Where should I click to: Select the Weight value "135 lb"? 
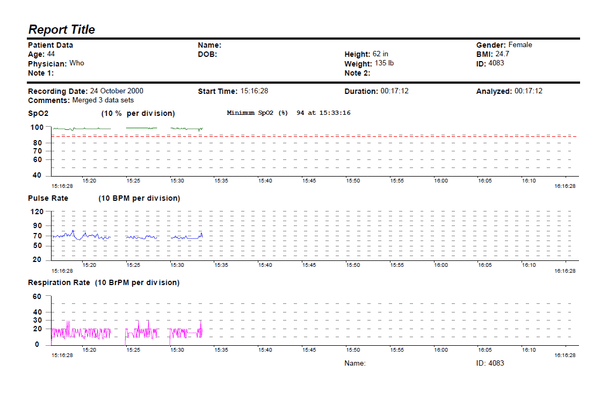pos(384,63)
